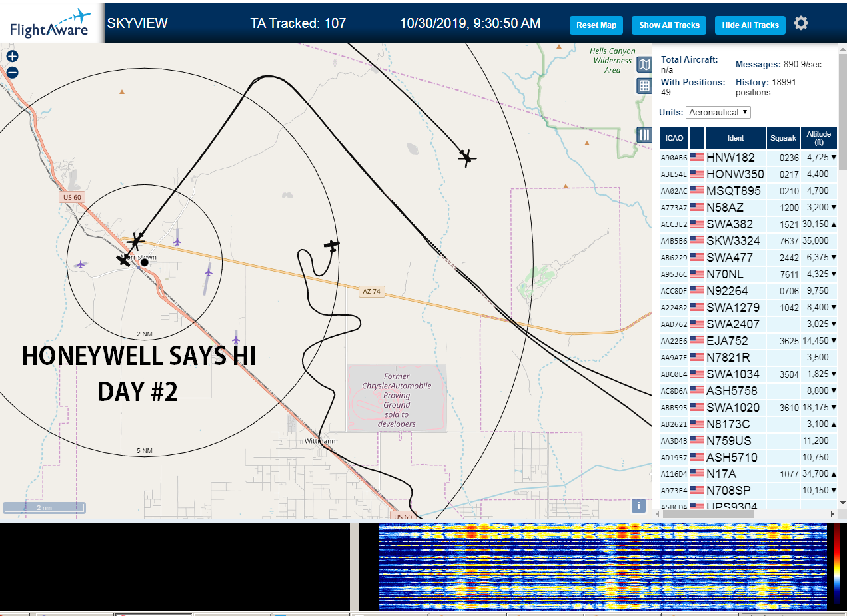This screenshot has width=847, height=616.
Task: Zoom in the map with plus button
Action: tap(12, 57)
